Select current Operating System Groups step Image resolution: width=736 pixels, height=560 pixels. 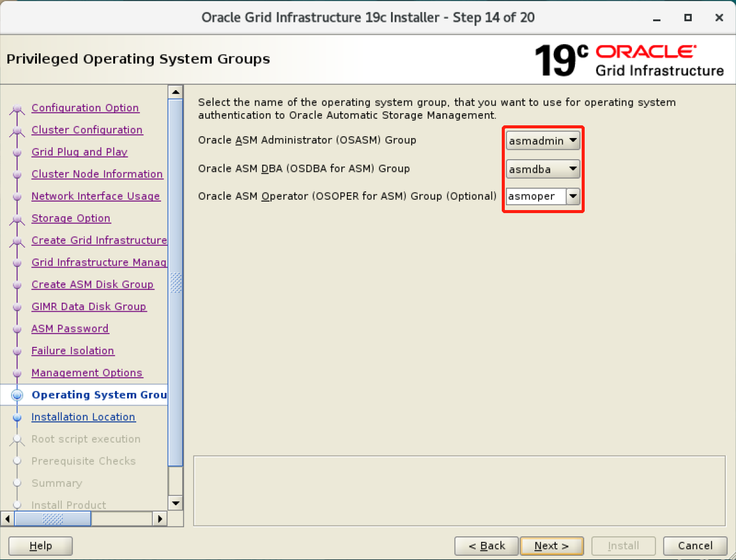[x=99, y=395]
